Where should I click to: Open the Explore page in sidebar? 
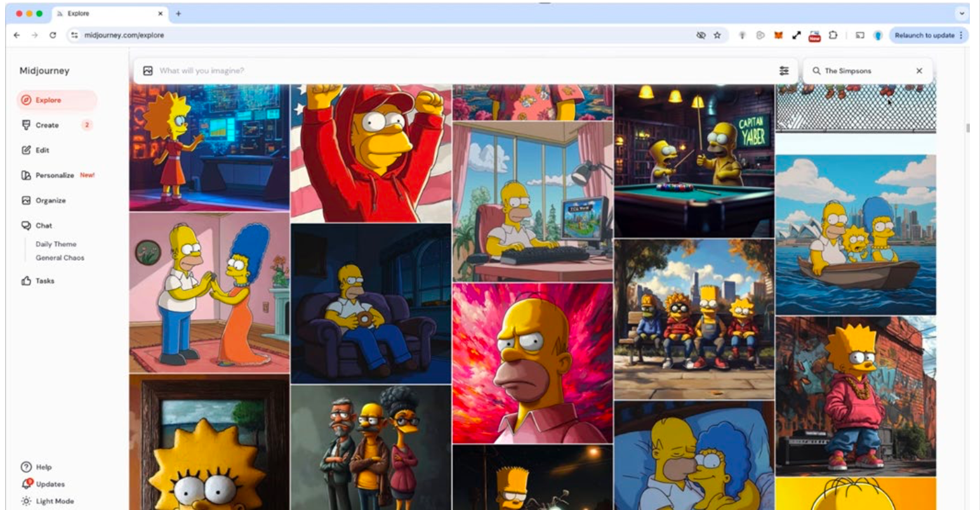point(56,100)
